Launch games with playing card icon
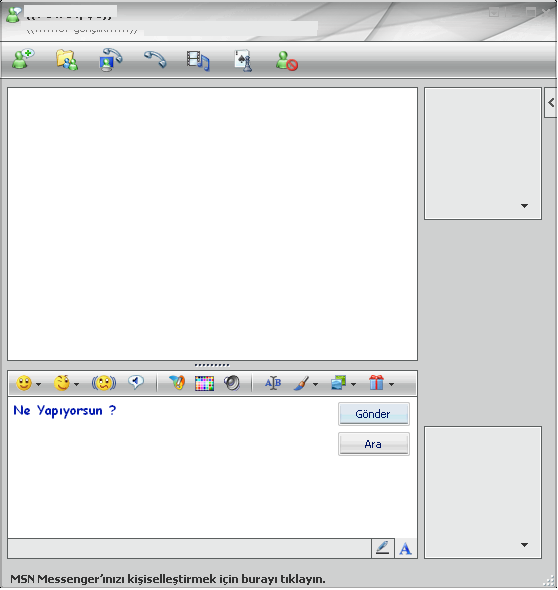Viewport: 558px width, 590px height. 243,60
